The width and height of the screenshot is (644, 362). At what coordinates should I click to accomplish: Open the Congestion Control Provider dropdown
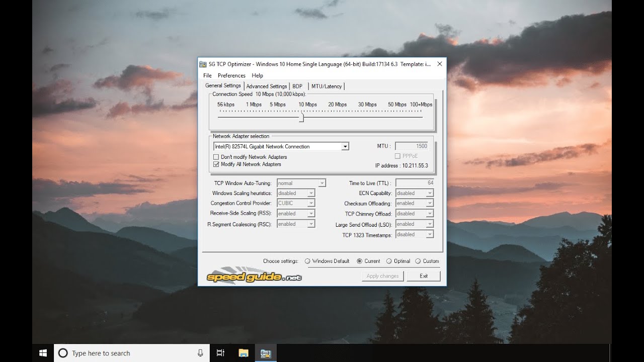click(x=311, y=203)
